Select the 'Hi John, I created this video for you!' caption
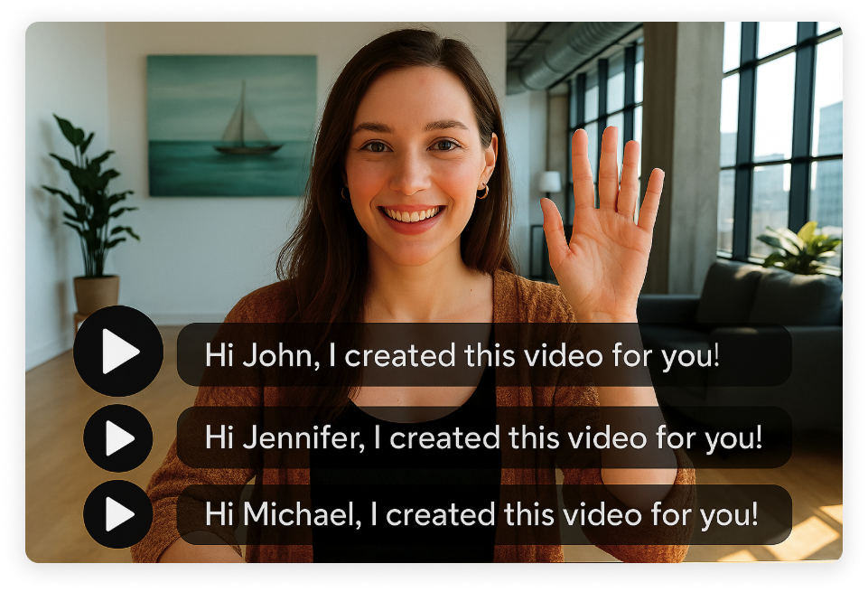Image resolution: width=868 pixels, height=592 pixels. click(x=484, y=354)
